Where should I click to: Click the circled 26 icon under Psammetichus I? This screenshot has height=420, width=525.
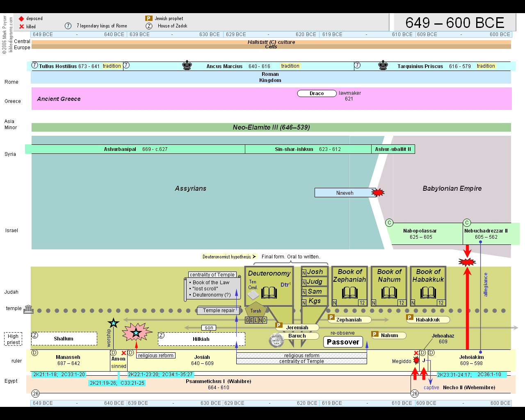tap(36, 394)
